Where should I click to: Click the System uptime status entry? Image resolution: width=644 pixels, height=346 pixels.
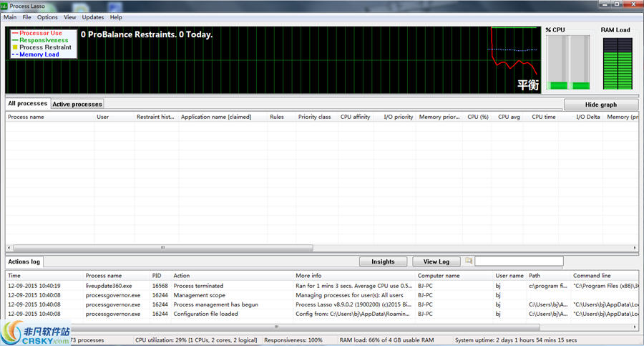tap(516, 340)
